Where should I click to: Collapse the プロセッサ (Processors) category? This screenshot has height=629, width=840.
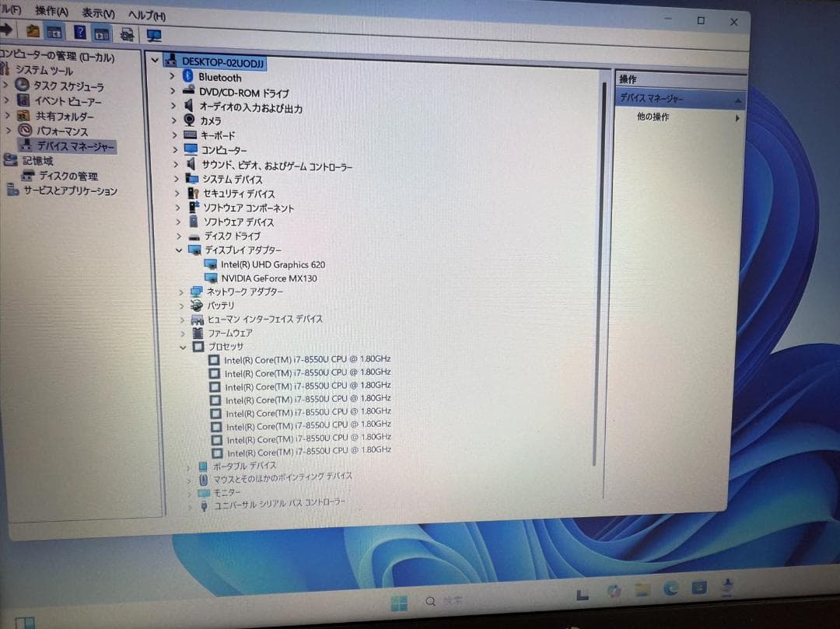pyautogui.click(x=180, y=346)
